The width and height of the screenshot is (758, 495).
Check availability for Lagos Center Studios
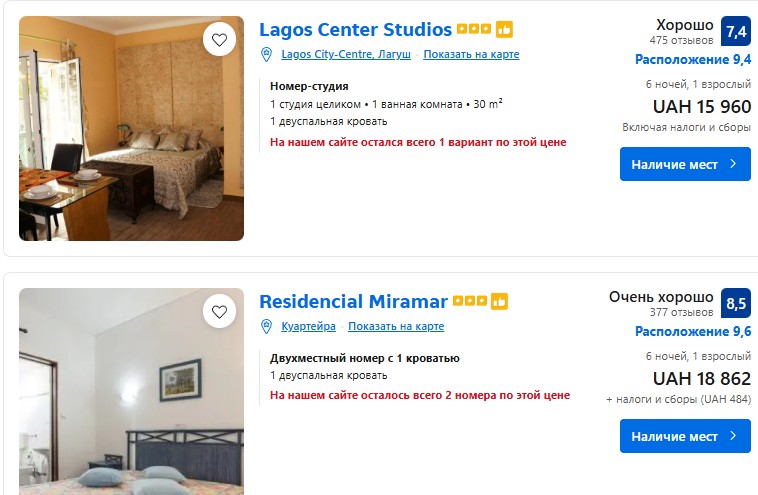coord(685,164)
